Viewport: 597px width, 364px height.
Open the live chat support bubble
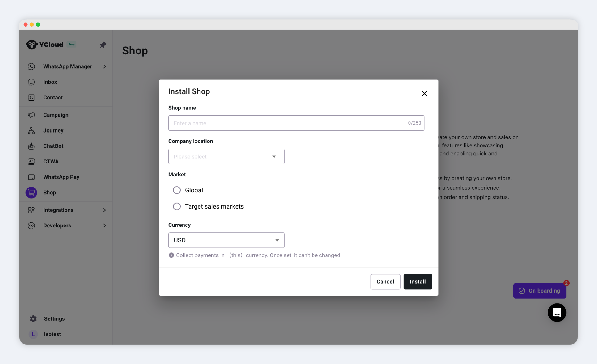click(x=557, y=312)
